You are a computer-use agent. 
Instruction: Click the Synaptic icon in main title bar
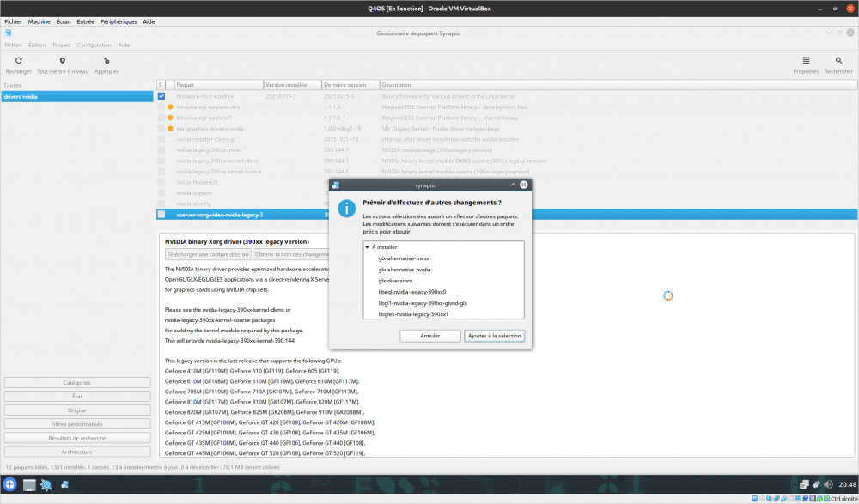tap(8, 33)
